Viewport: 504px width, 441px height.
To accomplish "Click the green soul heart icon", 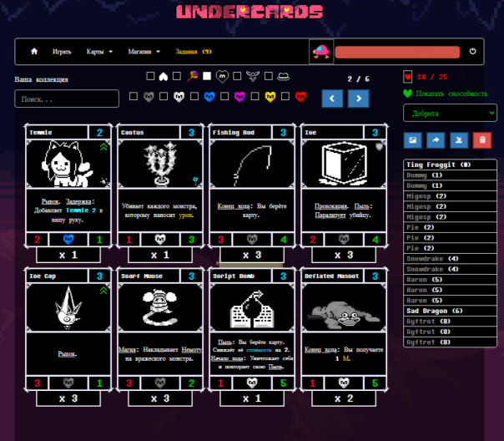I will [407, 94].
